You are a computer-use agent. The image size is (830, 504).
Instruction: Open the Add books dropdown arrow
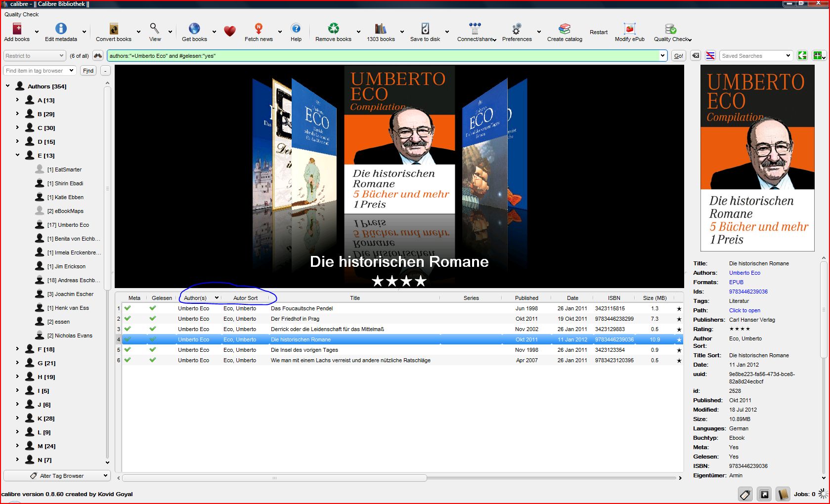tap(37, 32)
